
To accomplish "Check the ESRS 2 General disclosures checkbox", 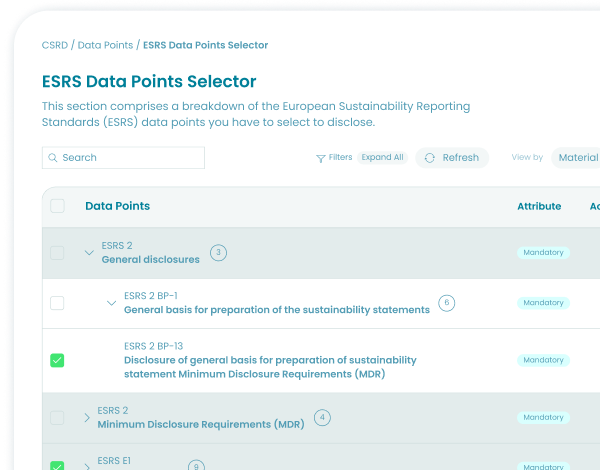I will 57,253.
